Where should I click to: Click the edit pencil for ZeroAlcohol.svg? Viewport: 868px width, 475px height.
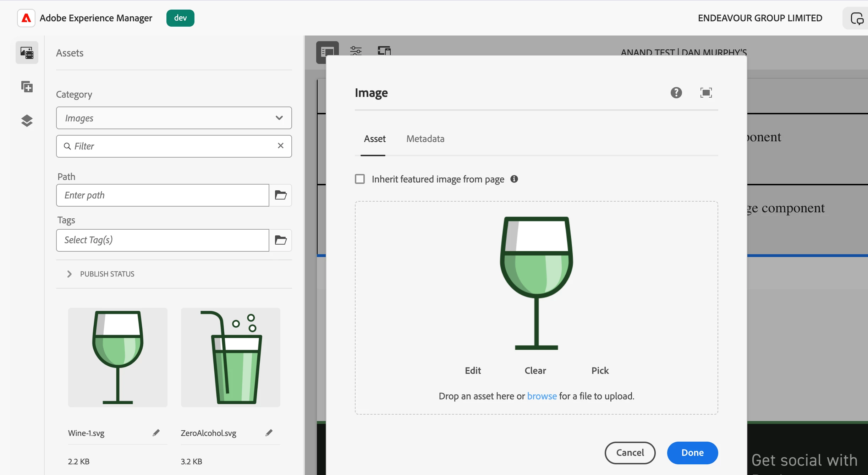269,433
